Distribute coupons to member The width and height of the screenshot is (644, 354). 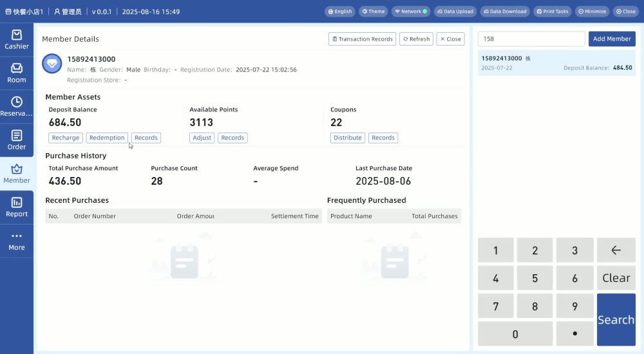pyautogui.click(x=348, y=138)
